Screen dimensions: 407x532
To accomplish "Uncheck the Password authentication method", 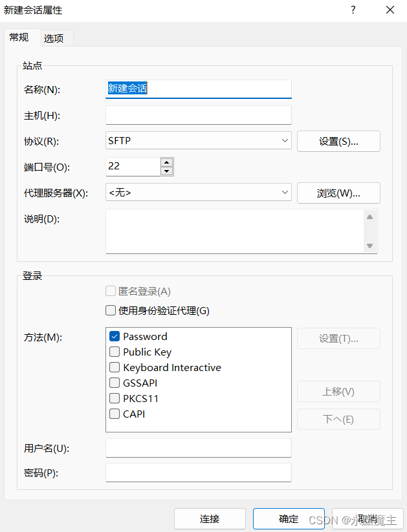I will (115, 336).
